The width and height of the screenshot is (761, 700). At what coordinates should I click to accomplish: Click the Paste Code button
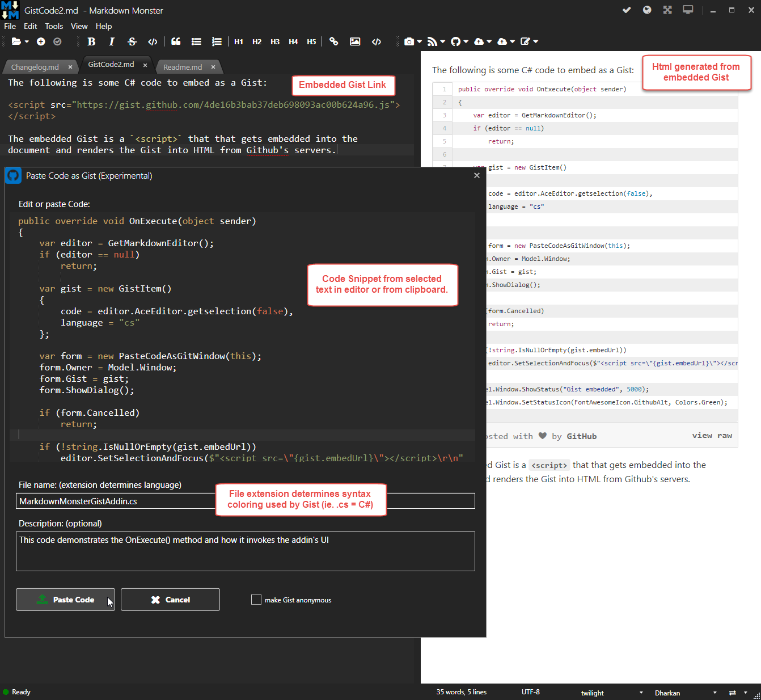65,600
